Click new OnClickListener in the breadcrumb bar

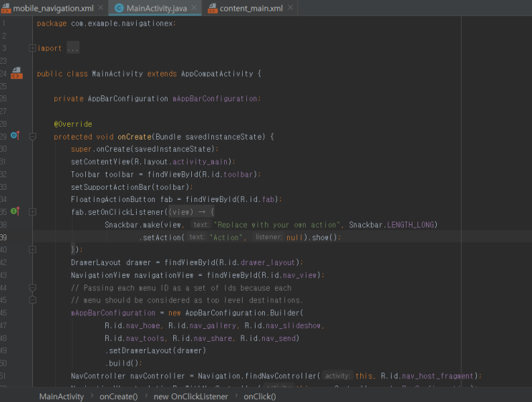190,396
